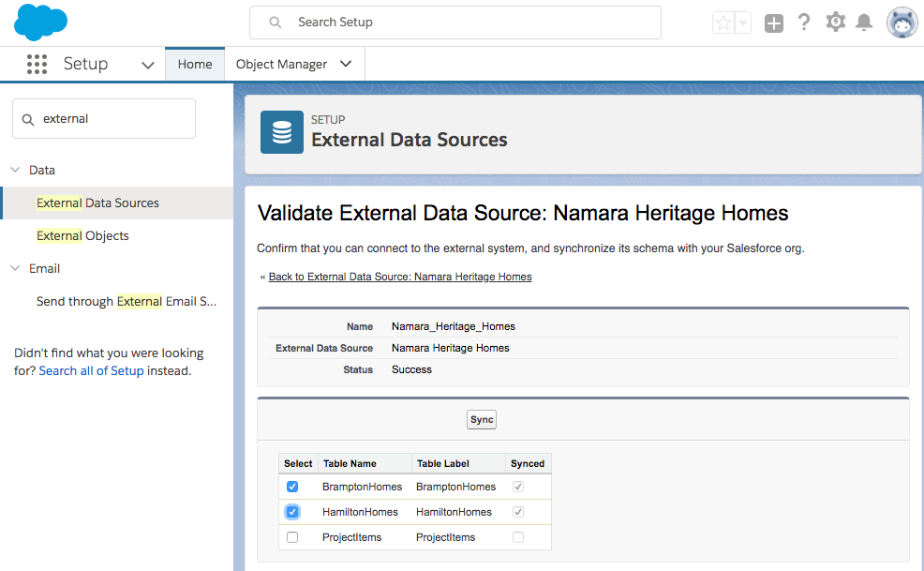Open the Setup menu chevron
Screen dimensions: 924x571
tap(147, 64)
